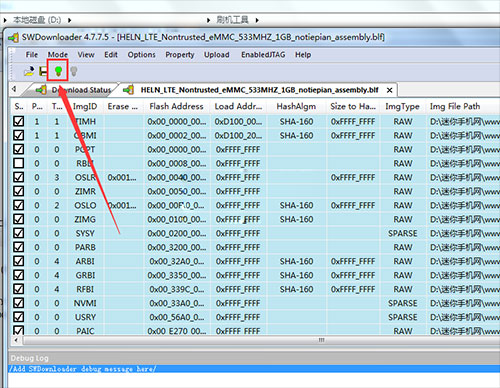Toggle checkbox for TIMH row
Viewport: 500px width, 388px height.
(x=19, y=121)
